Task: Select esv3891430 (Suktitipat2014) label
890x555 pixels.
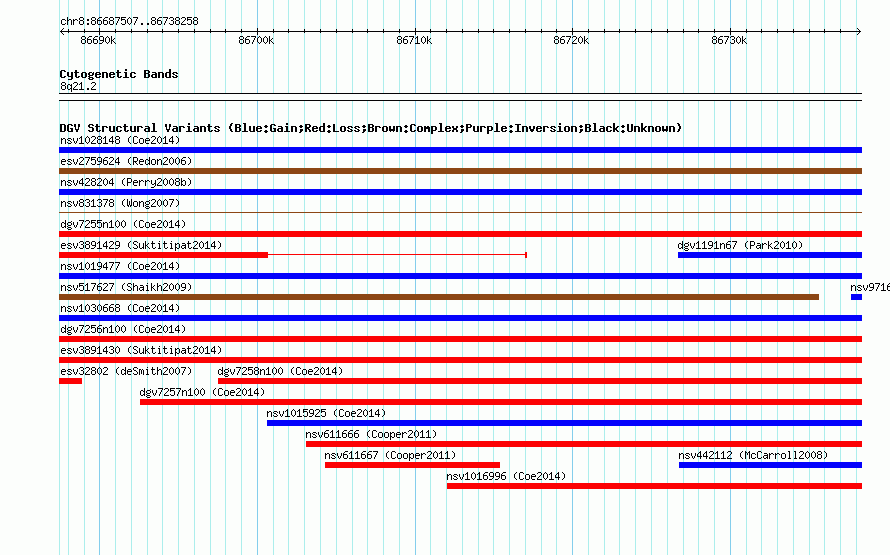Action: pos(141,350)
